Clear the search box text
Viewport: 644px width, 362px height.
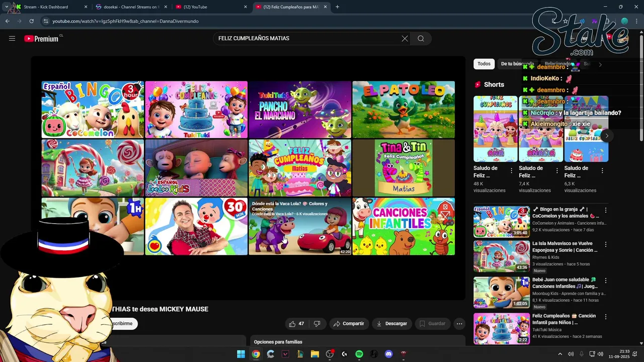point(405,38)
